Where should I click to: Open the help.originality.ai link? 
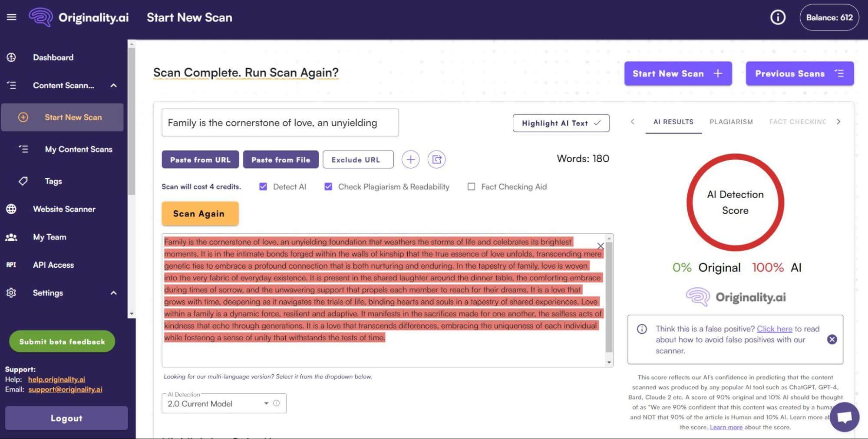pos(56,379)
